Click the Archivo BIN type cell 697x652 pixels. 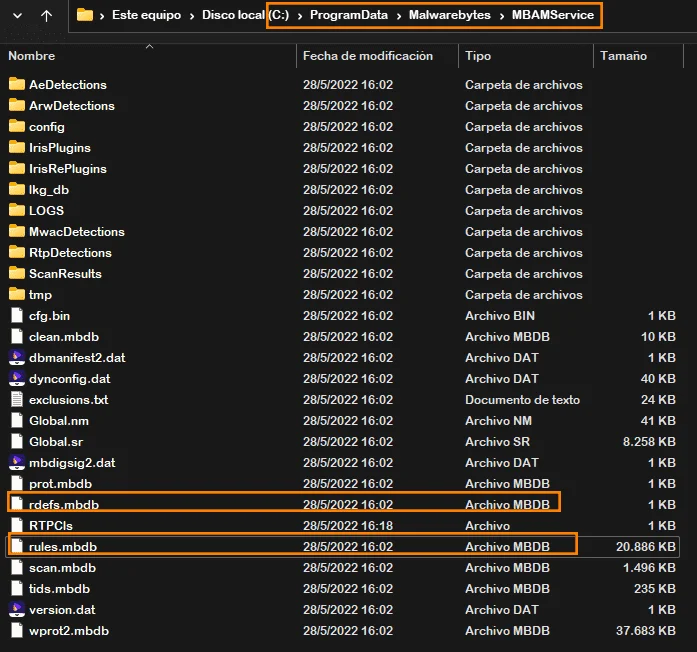pyautogui.click(x=500, y=316)
